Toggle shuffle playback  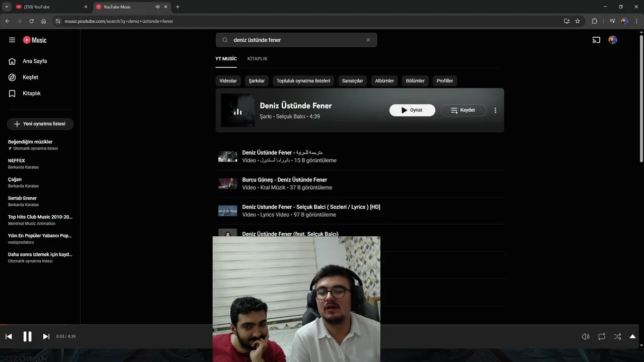pyautogui.click(x=617, y=336)
